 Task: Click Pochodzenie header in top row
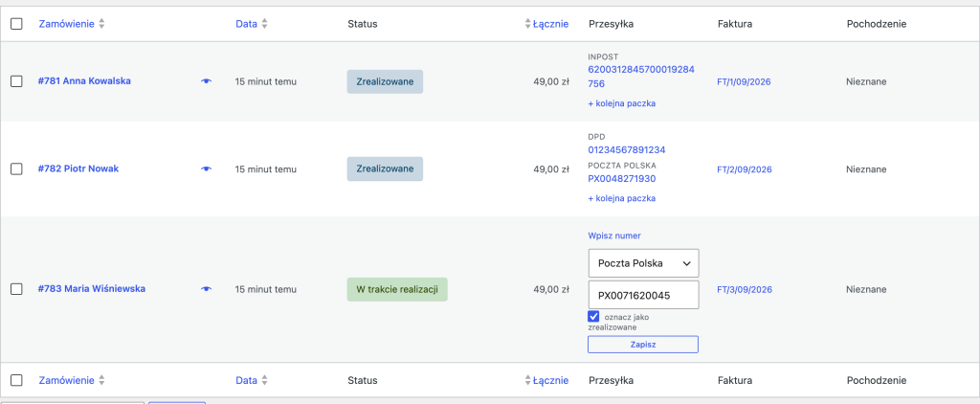coord(877,24)
